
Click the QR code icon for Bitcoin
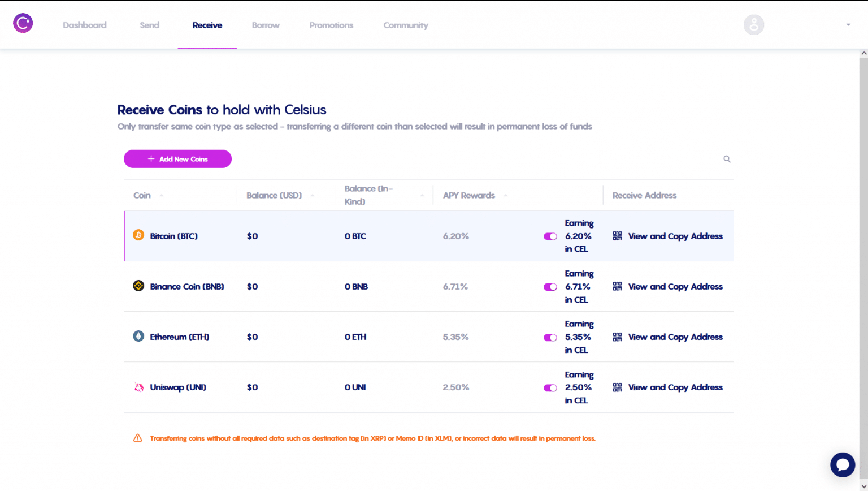click(617, 236)
